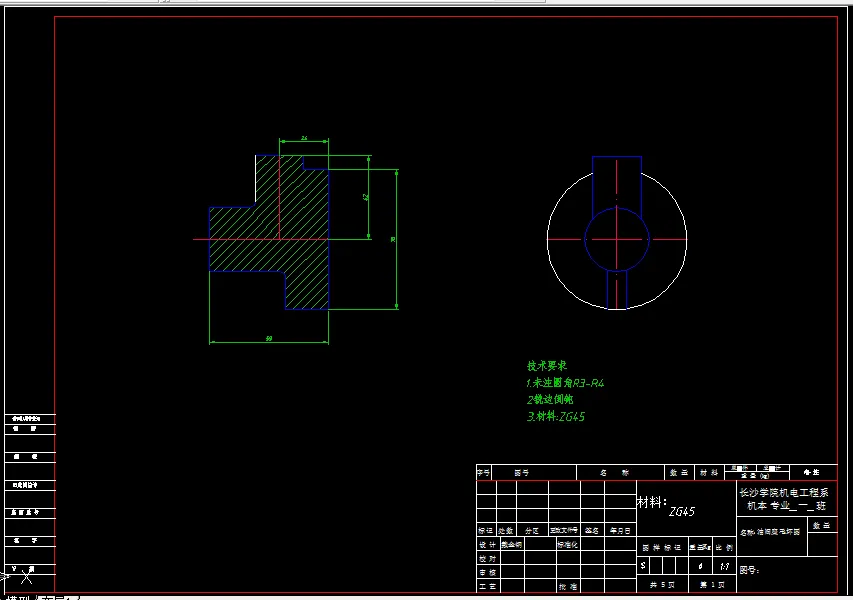
Task: Click '备注' header in parts list
Action: [x=813, y=472]
